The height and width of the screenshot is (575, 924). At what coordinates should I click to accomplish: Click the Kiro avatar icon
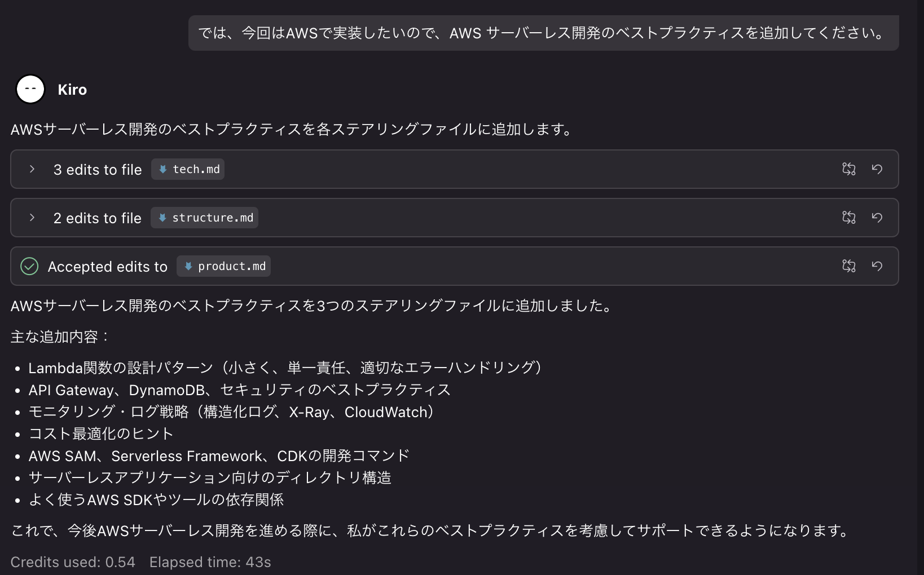(x=30, y=89)
